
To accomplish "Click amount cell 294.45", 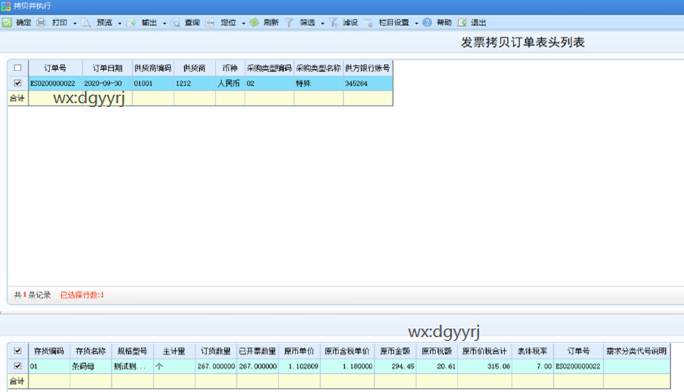I will (x=395, y=366).
